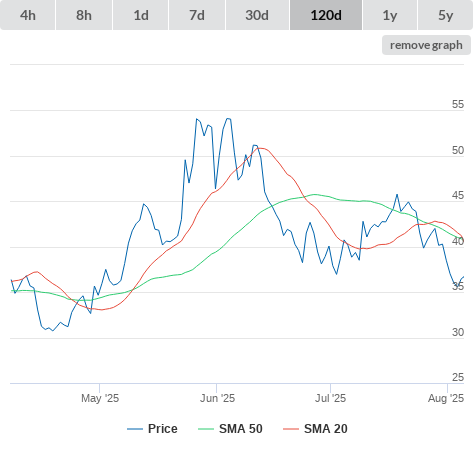Select the 4h time range tab
Image resolution: width=474 pixels, height=455 pixels.
click(x=27, y=15)
